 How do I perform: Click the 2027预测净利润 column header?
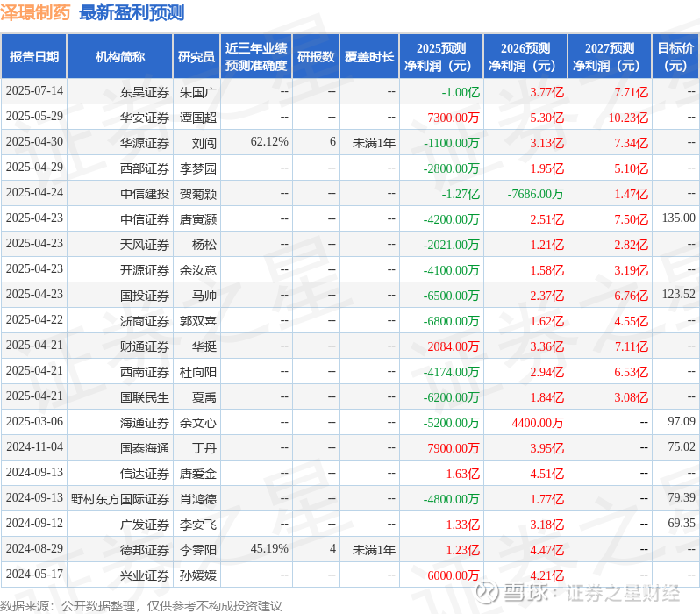tap(610, 57)
